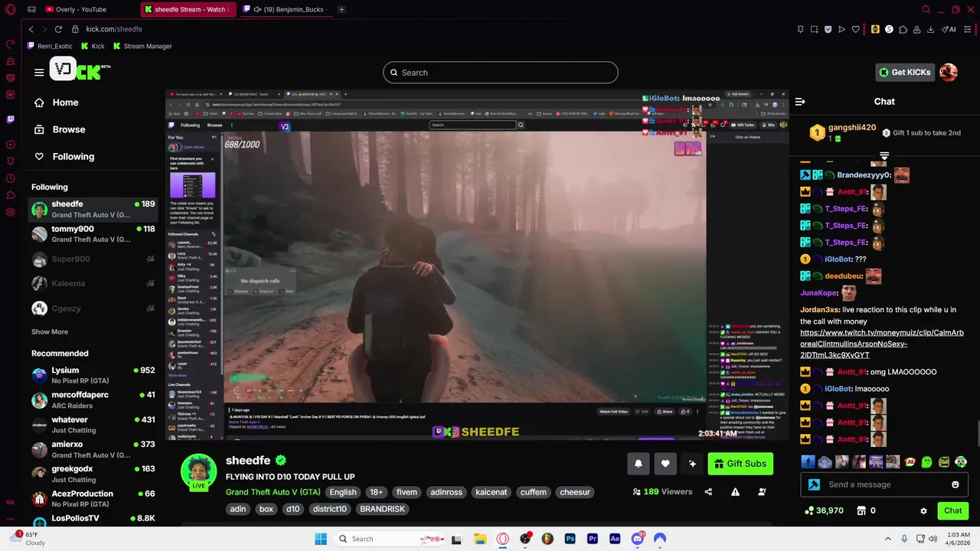This screenshot has width=980, height=551.
Task: Go to Home in the sidebar
Action: point(57,103)
